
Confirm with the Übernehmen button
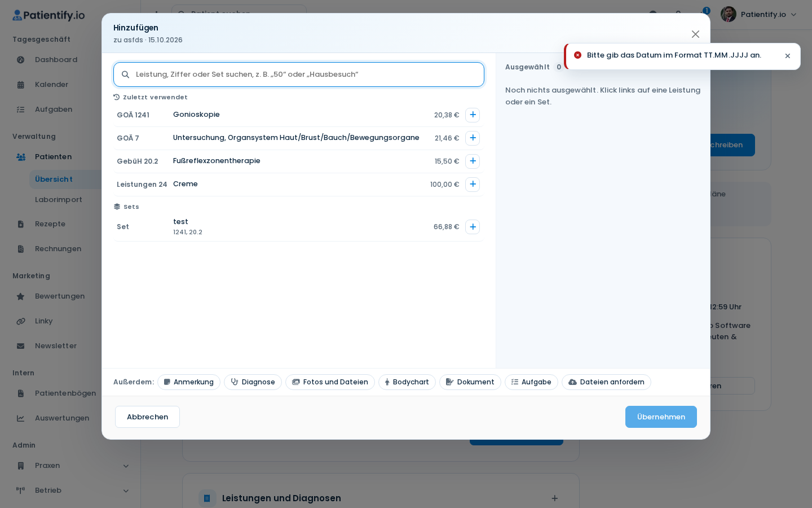[x=661, y=417]
